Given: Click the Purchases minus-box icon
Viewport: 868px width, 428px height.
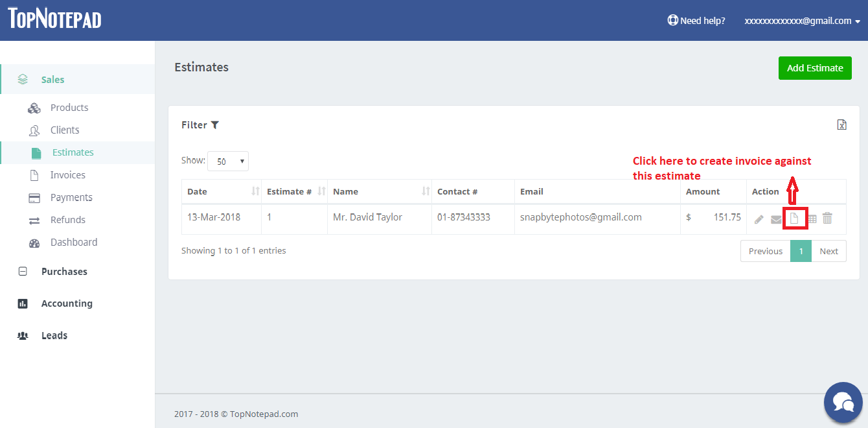Looking at the screenshot, I should (23, 272).
